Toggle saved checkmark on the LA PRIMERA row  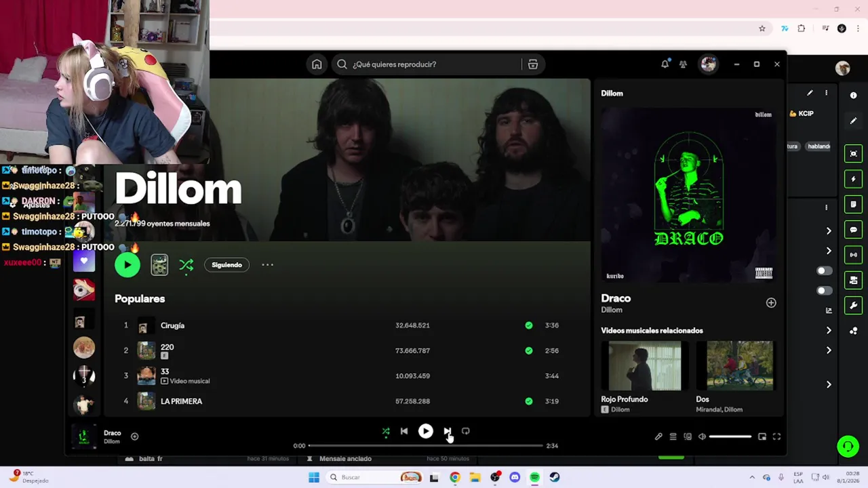pyautogui.click(x=529, y=401)
